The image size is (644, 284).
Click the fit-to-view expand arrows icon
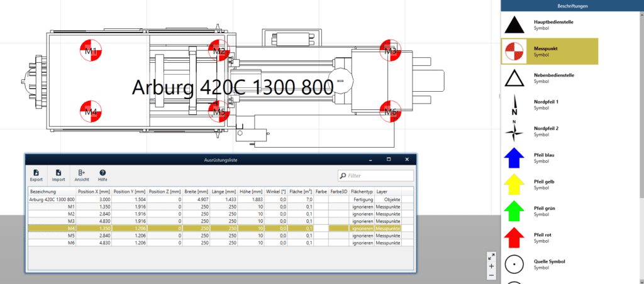[491, 257]
